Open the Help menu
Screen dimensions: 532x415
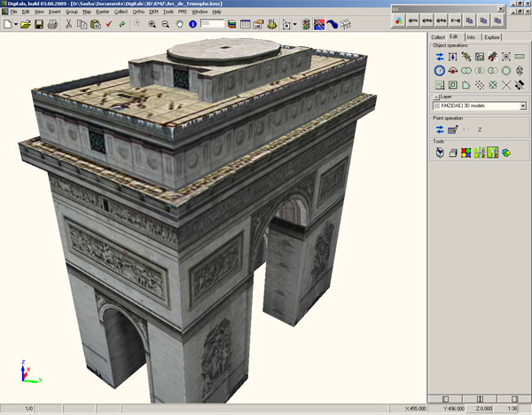pos(217,12)
